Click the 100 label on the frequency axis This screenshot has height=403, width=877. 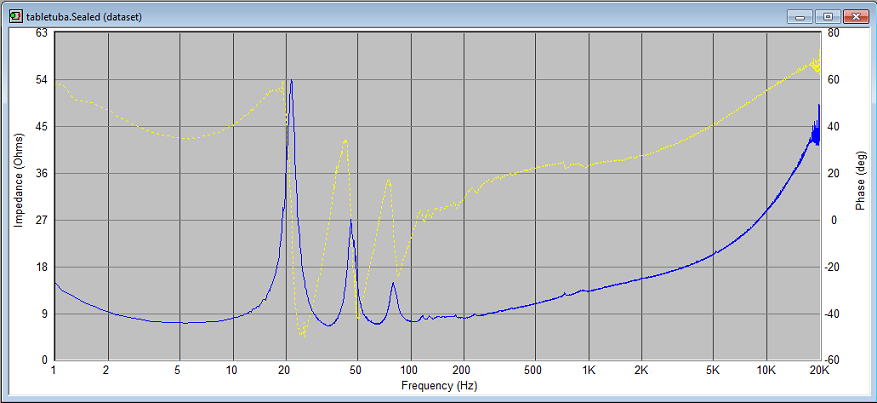410,369
